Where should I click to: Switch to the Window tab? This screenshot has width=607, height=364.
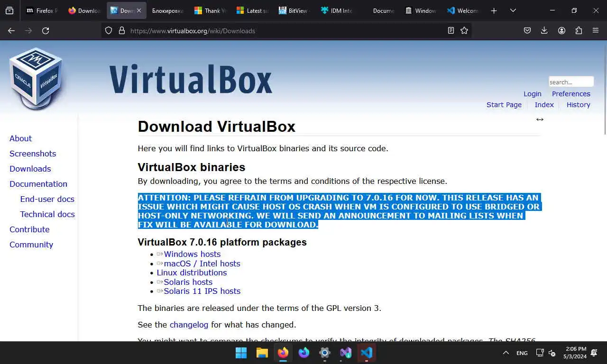click(421, 10)
